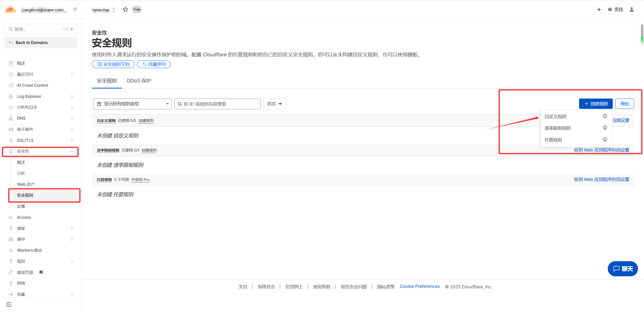
Task: Open the 安全规则文档 link
Action: (113, 64)
